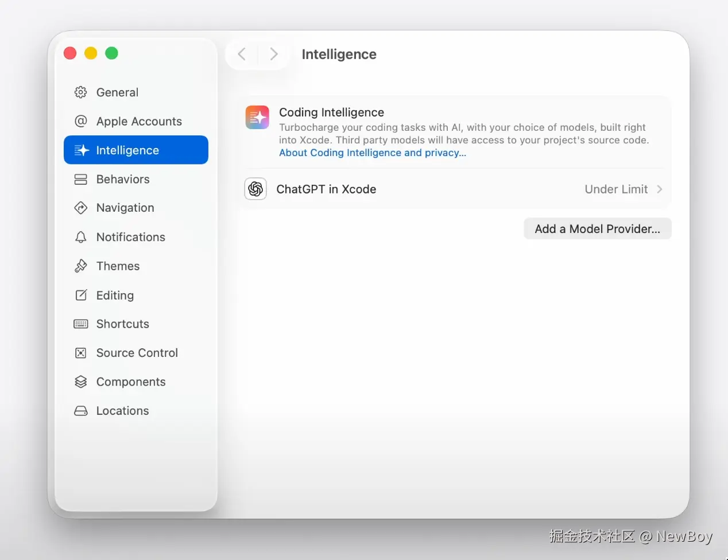The image size is (728, 560).
Task: Go back with the left arrow button
Action: (x=242, y=55)
